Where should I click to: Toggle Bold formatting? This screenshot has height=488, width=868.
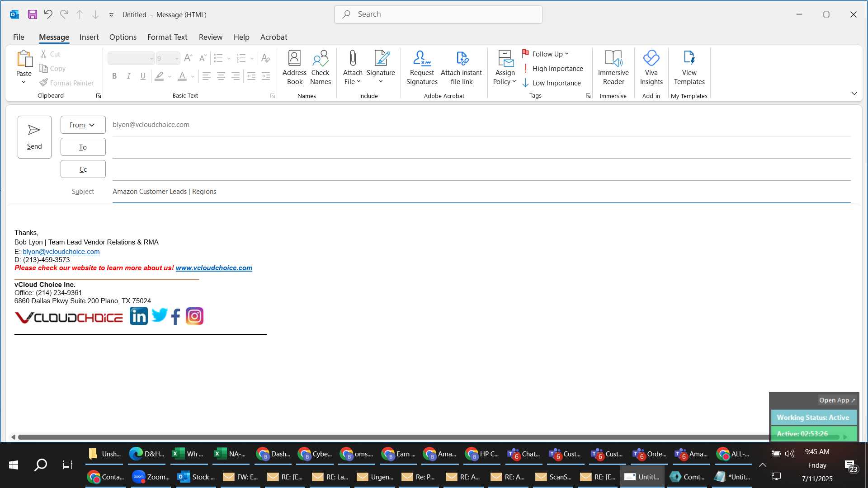pyautogui.click(x=114, y=76)
